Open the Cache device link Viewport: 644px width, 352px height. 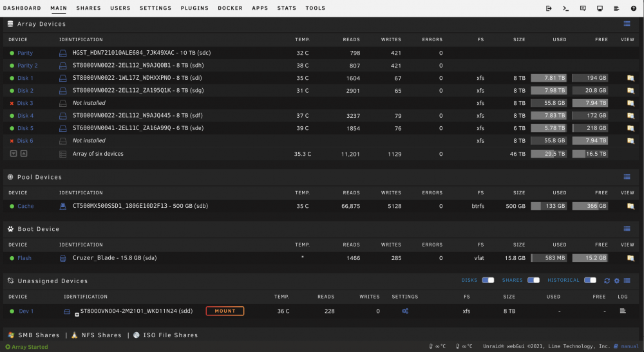(26, 206)
